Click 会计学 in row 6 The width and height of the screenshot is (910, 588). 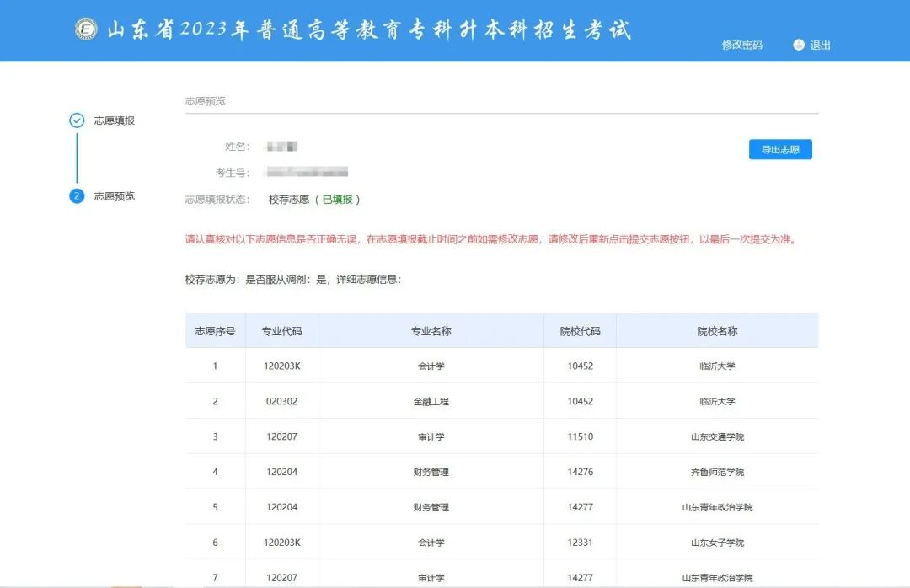pos(431,543)
